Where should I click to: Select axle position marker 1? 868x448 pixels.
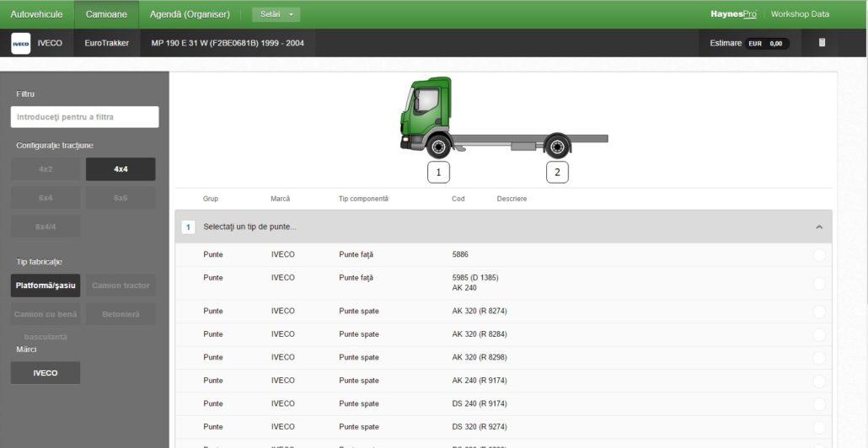(438, 172)
